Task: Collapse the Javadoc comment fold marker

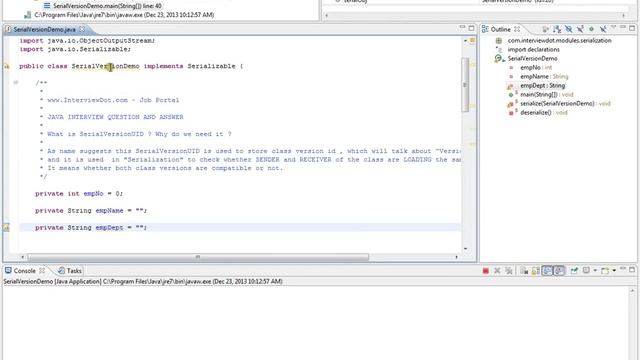Action: pyautogui.click(x=16, y=83)
